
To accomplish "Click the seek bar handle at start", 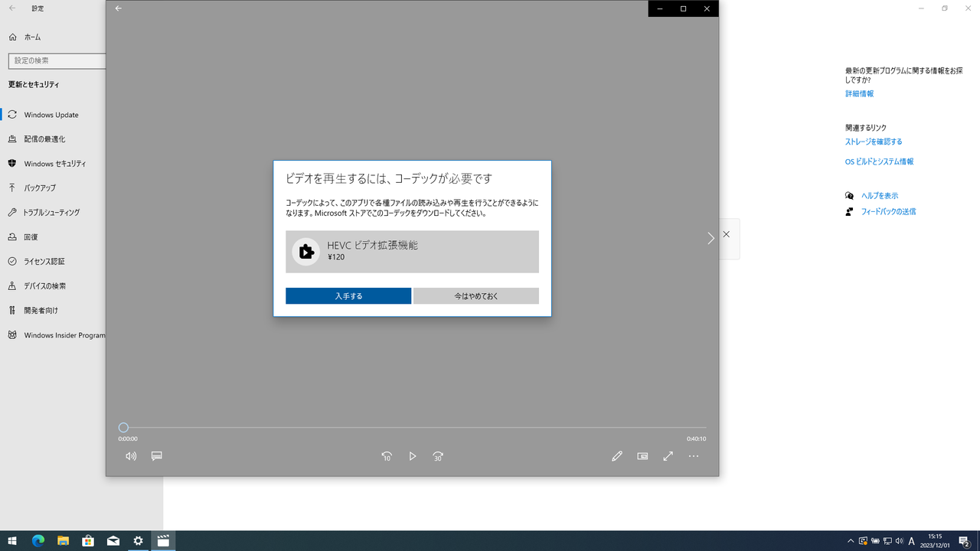I will pyautogui.click(x=123, y=428).
